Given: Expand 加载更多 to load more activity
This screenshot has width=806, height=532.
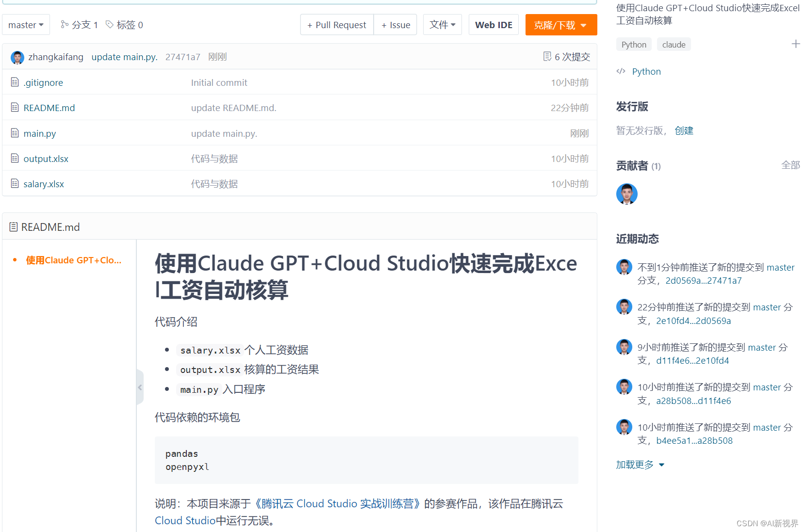Looking at the screenshot, I should pyautogui.click(x=640, y=465).
